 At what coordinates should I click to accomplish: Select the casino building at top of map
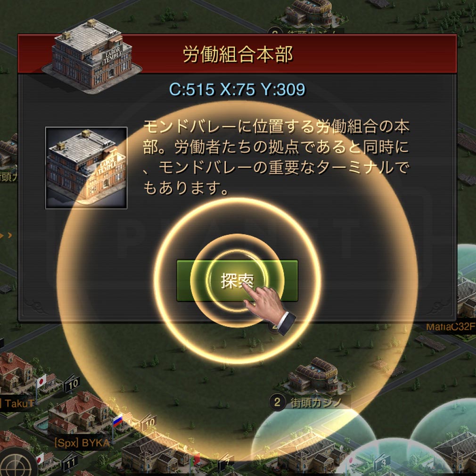pyautogui.click(x=309, y=12)
